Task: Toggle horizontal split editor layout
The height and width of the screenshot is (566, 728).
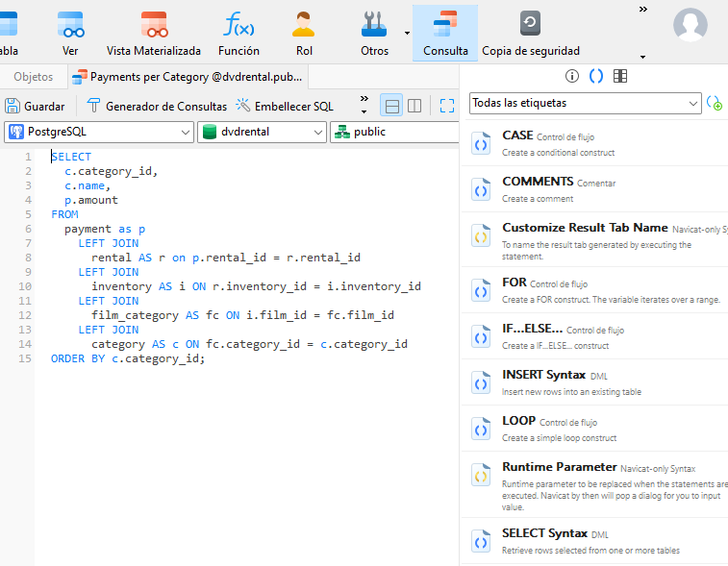Action: click(x=391, y=107)
